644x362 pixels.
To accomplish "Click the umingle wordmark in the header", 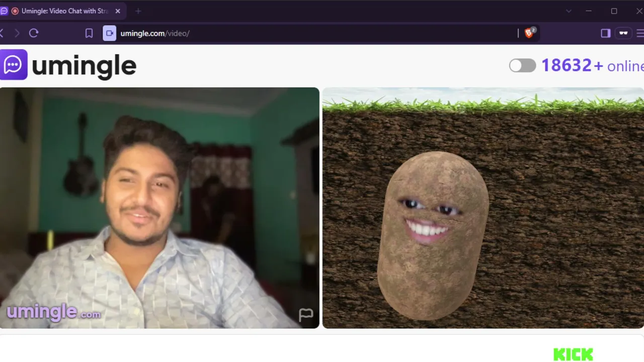I will [84, 66].
